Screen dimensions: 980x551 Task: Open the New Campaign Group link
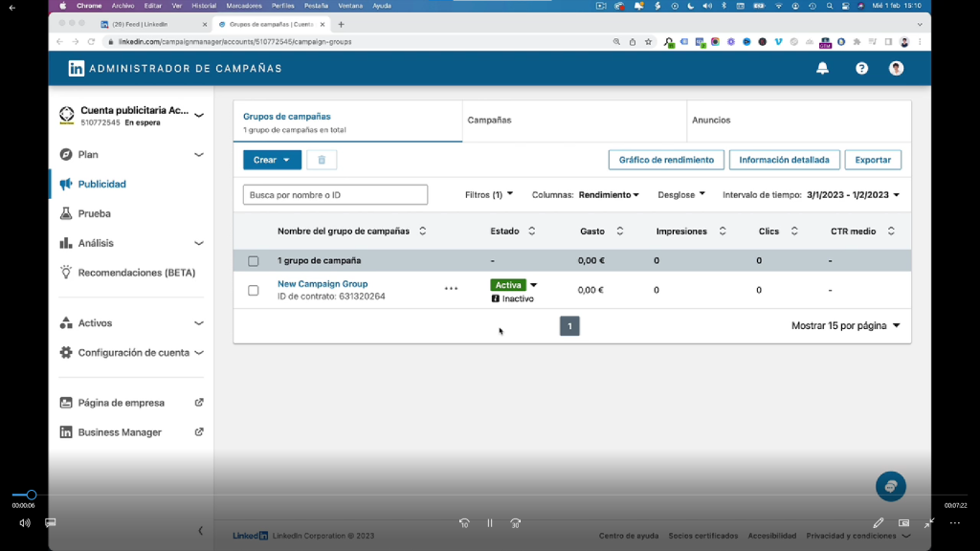tap(323, 283)
